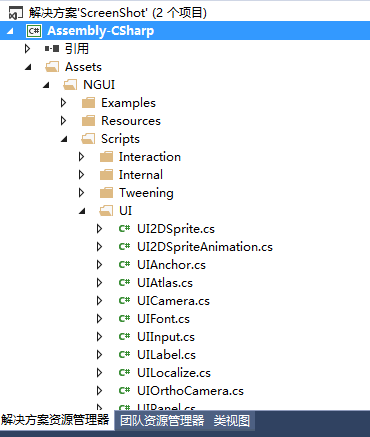370x437 pixels.
Task: Click the C# file icon of UI2DSpriteAnimation.cs
Action: click(x=124, y=247)
